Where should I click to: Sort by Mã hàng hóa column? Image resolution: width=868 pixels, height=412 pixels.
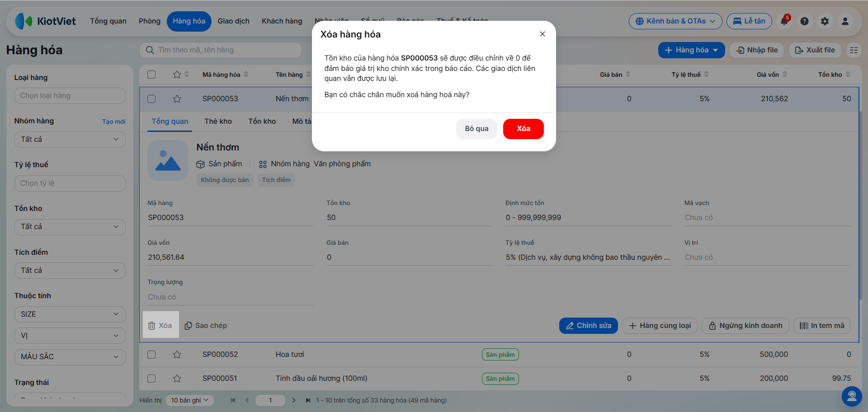coord(225,75)
